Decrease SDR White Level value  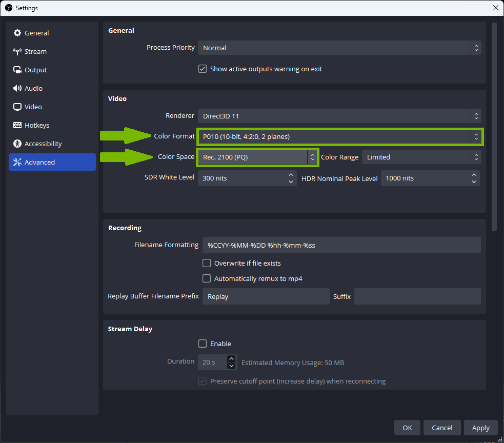291,182
